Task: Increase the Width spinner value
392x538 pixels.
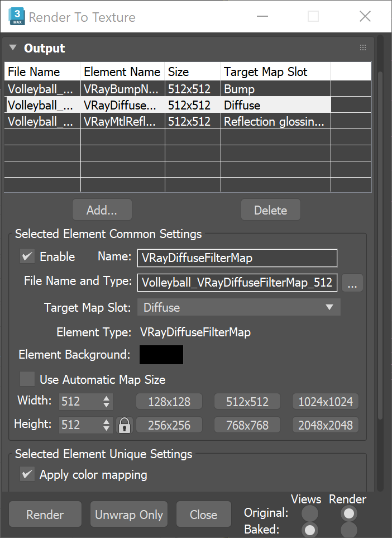Action: (x=106, y=398)
